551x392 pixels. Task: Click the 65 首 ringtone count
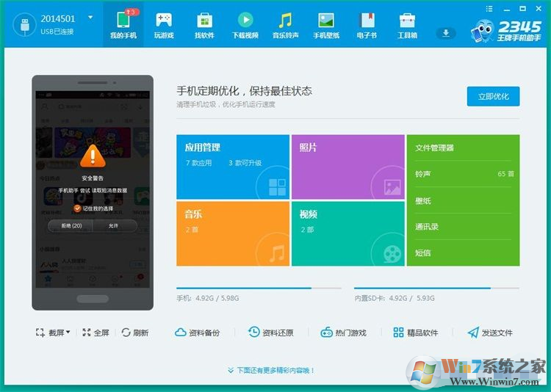tap(505, 174)
